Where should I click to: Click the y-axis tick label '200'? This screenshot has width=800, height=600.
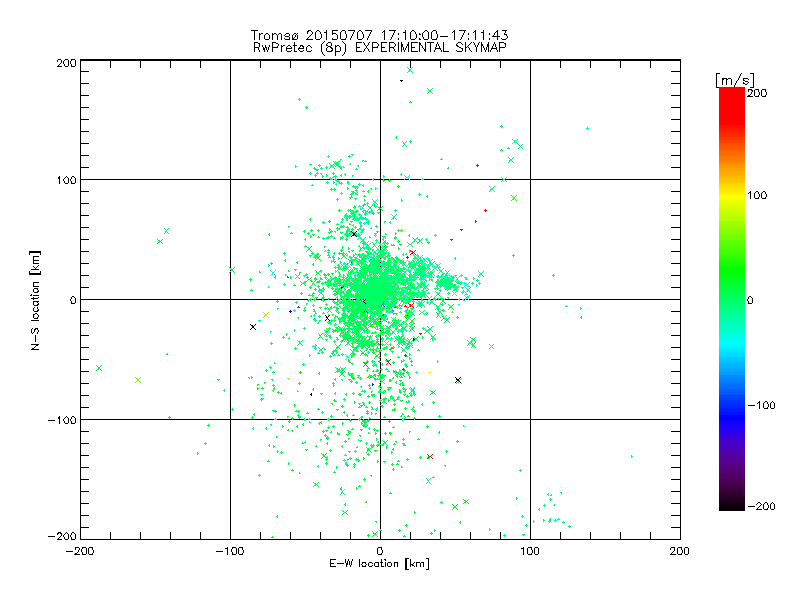[x=66, y=63]
